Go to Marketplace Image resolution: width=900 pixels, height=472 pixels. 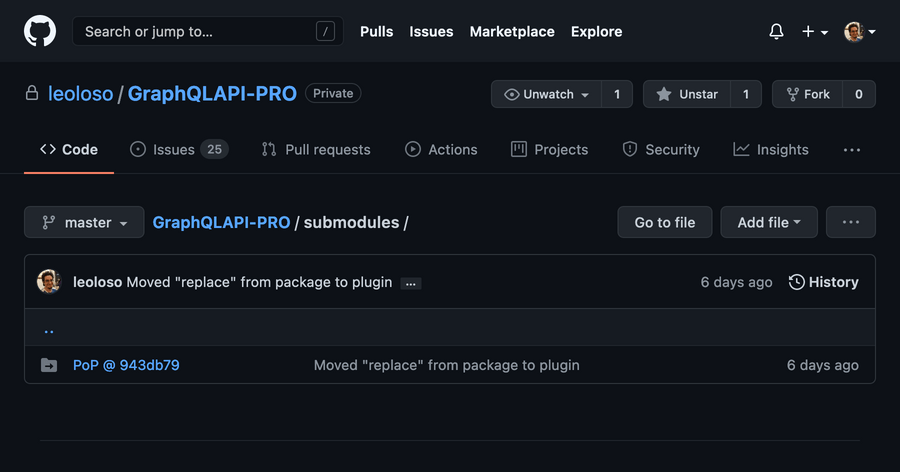pos(512,32)
